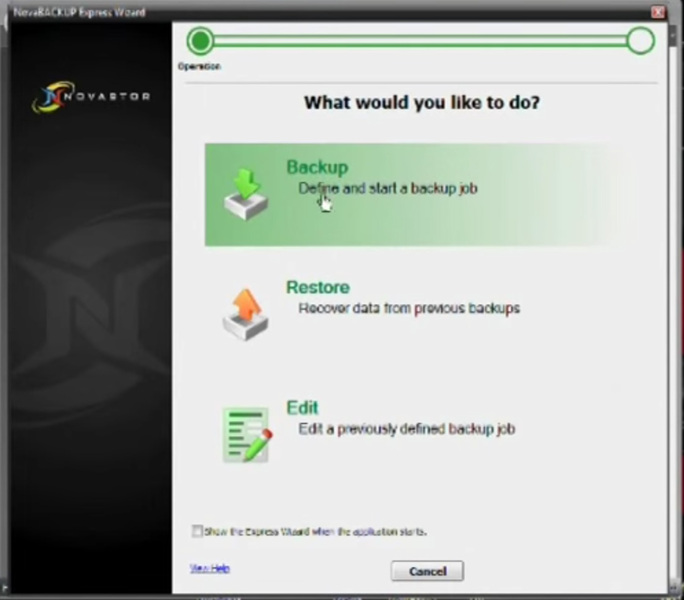Open the View Help link
Screen dimensions: 684x600
[210, 568]
